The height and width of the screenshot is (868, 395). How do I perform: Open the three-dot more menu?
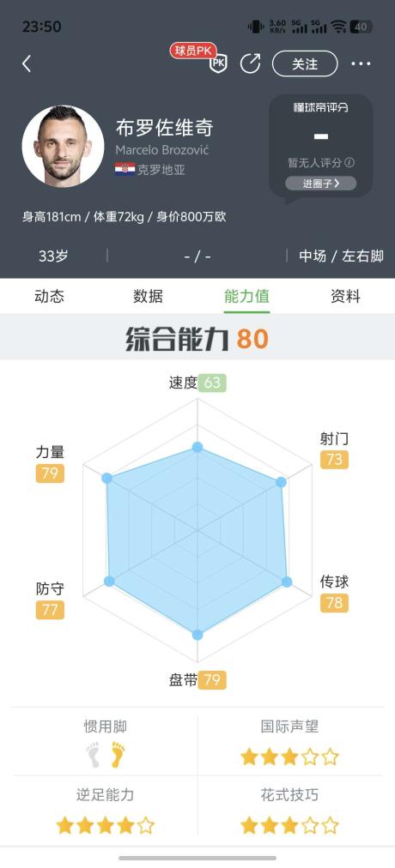[x=361, y=64]
